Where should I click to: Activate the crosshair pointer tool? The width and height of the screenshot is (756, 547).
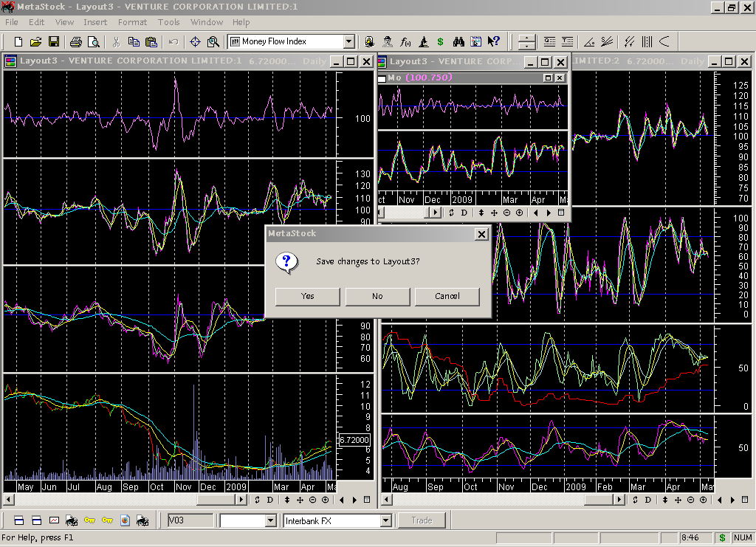[195, 42]
